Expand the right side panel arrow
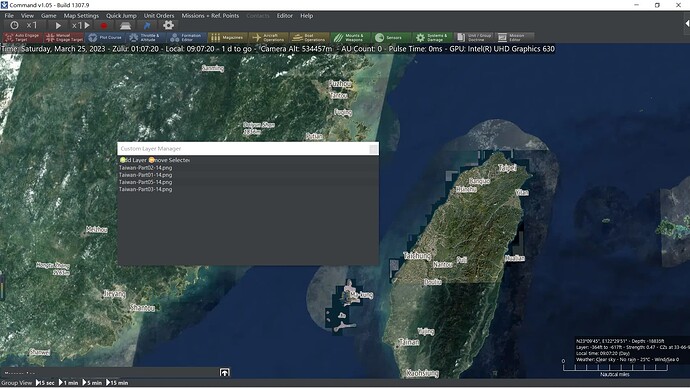This screenshot has height=388, width=690. [686, 24]
